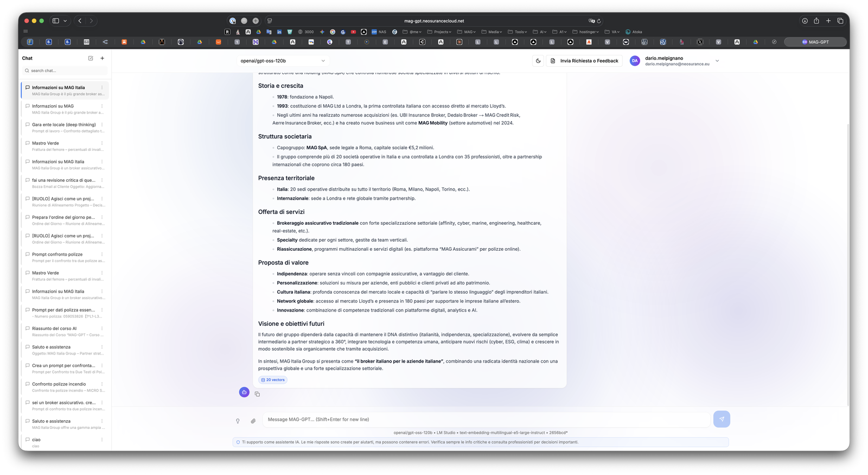The height and width of the screenshot is (475, 868).
Task: Click the Message MAG-GPT input box
Action: point(486,420)
